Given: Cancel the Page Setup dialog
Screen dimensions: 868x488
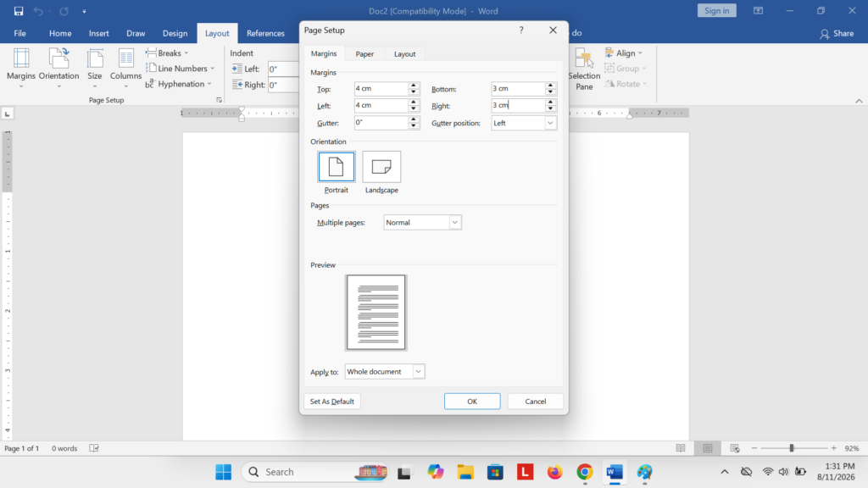Looking at the screenshot, I should pyautogui.click(x=536, y=401).
